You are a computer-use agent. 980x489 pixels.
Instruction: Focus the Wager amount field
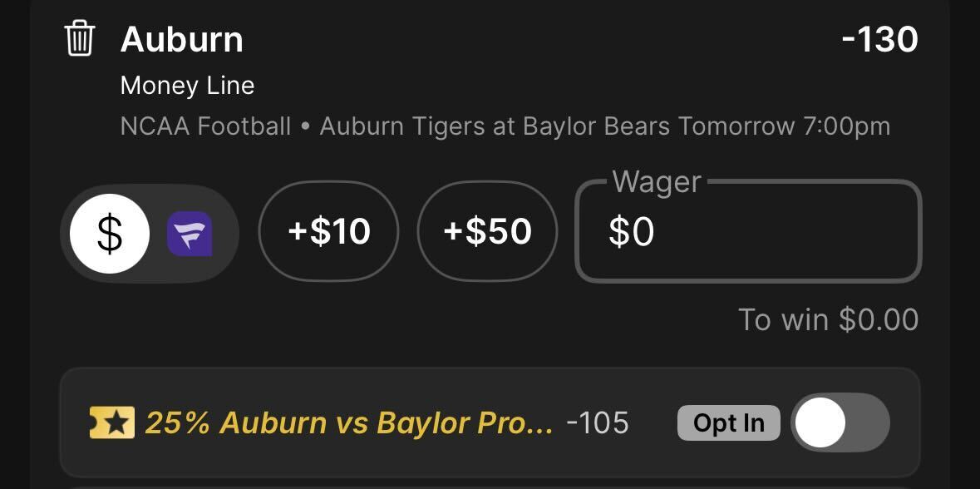pos(748,231)
